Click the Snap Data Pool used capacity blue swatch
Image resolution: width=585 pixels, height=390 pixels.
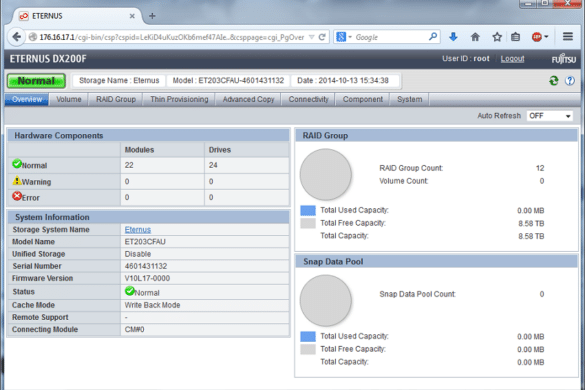coord(308,337)
